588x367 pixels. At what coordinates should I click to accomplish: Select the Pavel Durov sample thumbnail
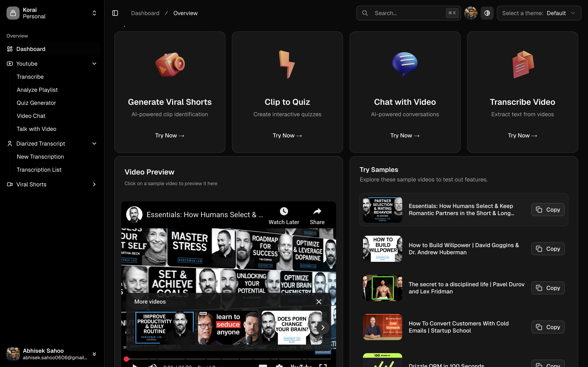pyautogui.click(x=382, y=288)
